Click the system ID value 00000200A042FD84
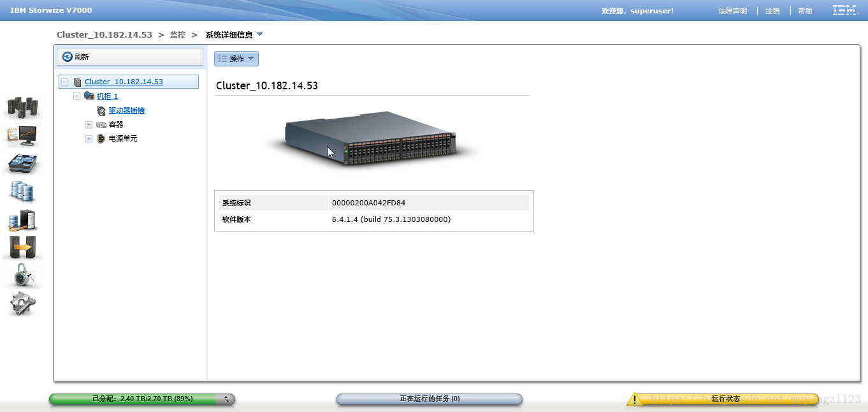 [x=369, y=203]
